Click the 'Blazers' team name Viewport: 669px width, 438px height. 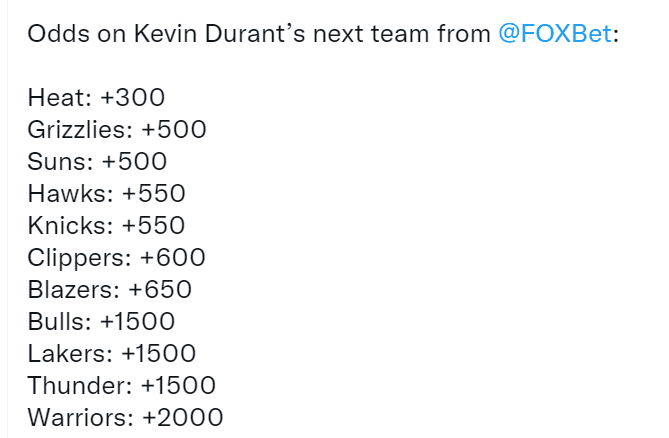pos(70,290)
